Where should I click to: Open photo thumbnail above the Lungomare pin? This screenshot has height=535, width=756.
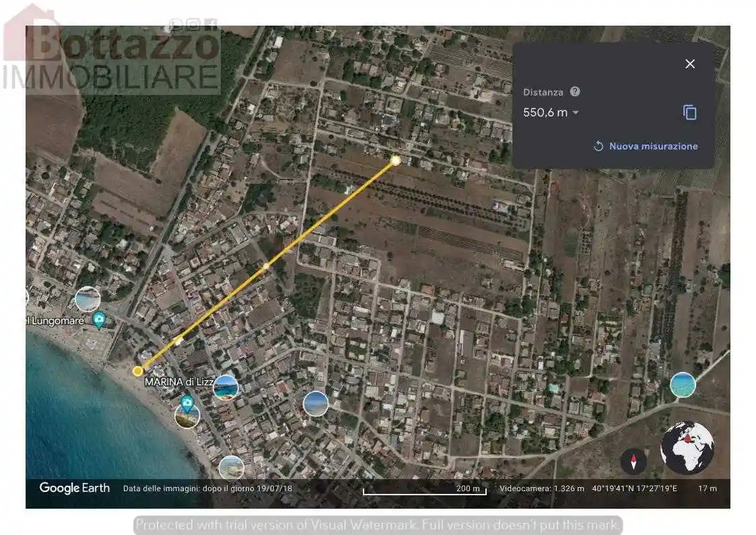click(x=88, y=298)
